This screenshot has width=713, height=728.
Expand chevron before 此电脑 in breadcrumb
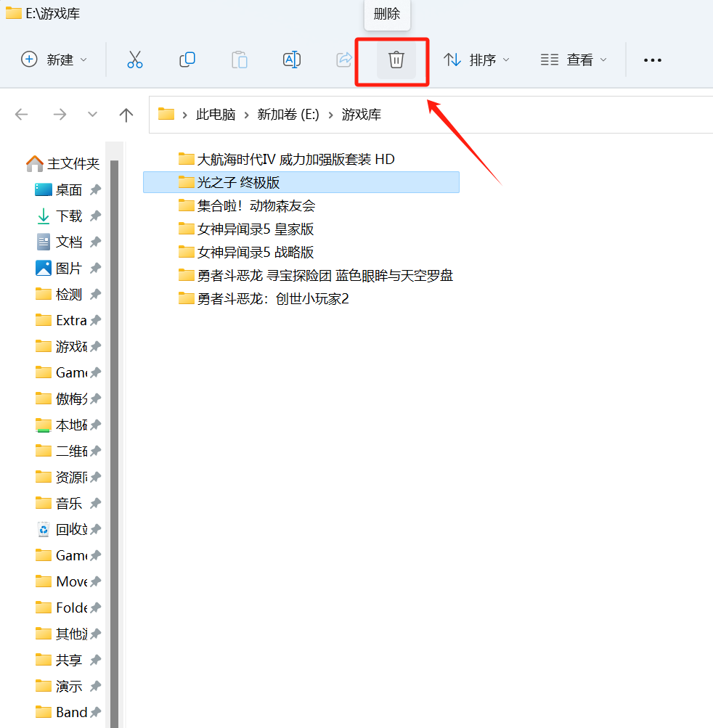185,115
